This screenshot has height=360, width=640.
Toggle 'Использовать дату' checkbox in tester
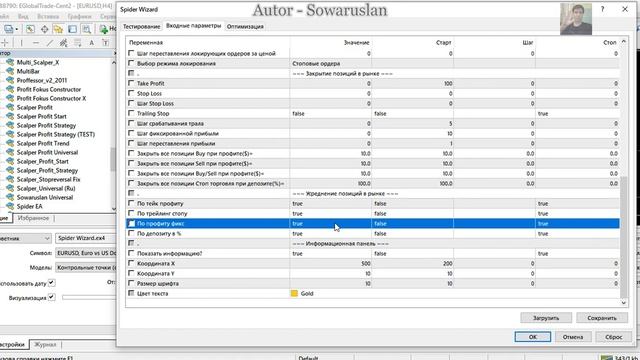coord(51,282)
